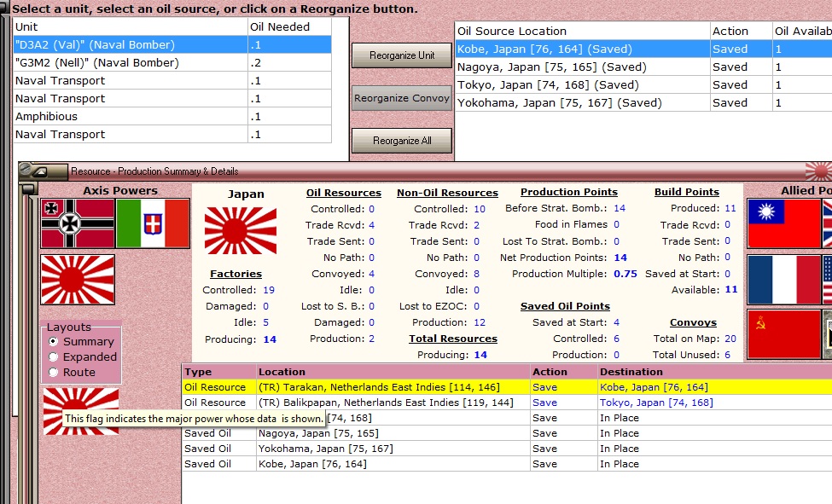
Task: Select the Chinese flag under Allied Powers
Action: coord(783,223)
